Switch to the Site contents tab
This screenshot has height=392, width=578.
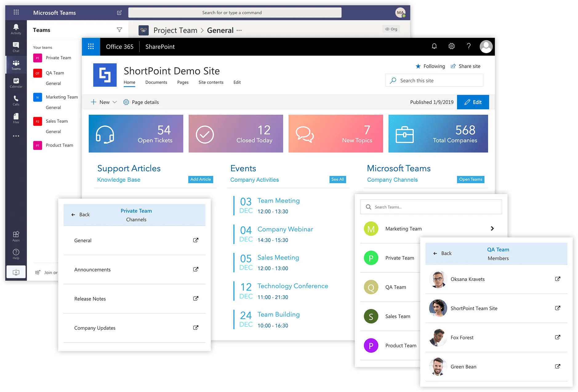211,82
